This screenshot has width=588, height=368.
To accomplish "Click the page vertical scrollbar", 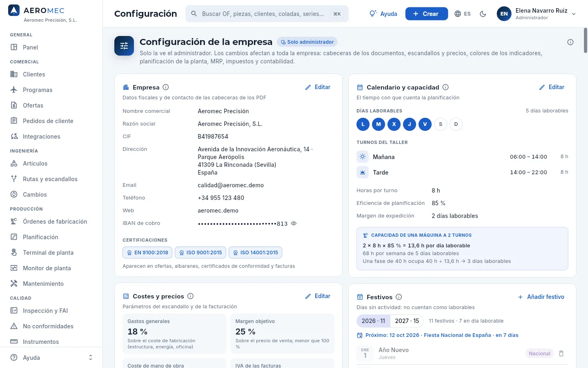I will (x=586, y=41).
